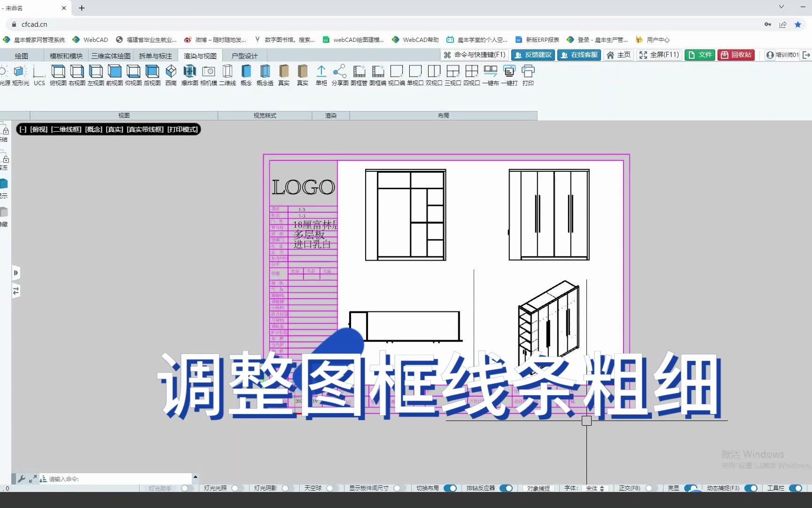The height and width of the screenshot is (508, 812).
Task: Open the 三维实体绘图 ribbon tab
Action: (111, 56)
